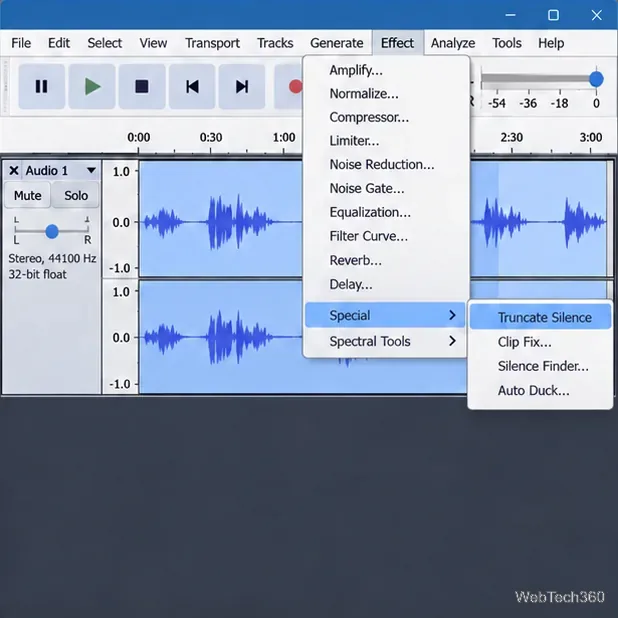This screenshot has height=618, width=618.
Task: Open the Audio 1 track dropdown menu
Action: pyautogui.click(x=91, y=171)
